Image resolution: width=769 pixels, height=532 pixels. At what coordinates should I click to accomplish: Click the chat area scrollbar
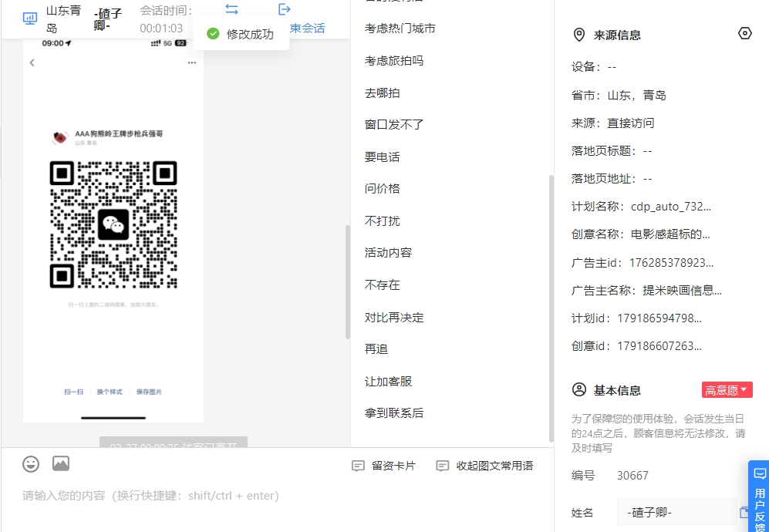pos(348,282)
